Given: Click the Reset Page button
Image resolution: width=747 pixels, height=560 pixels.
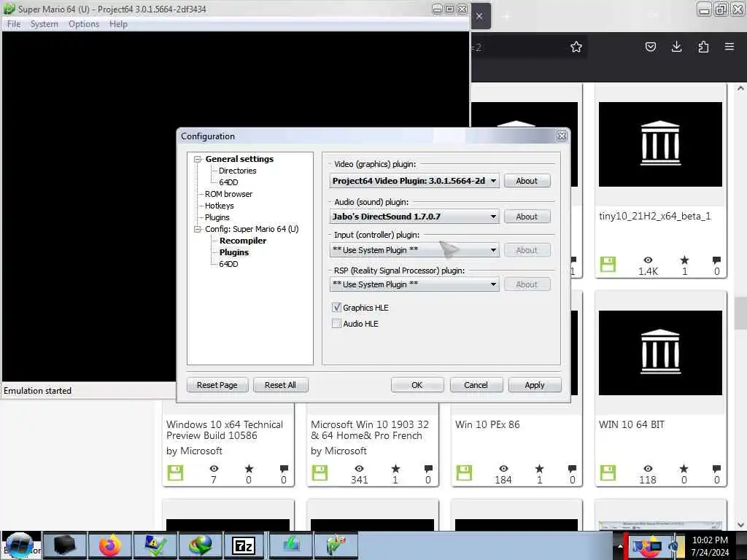Looking at the screenshot, I should tap(217, 385).
